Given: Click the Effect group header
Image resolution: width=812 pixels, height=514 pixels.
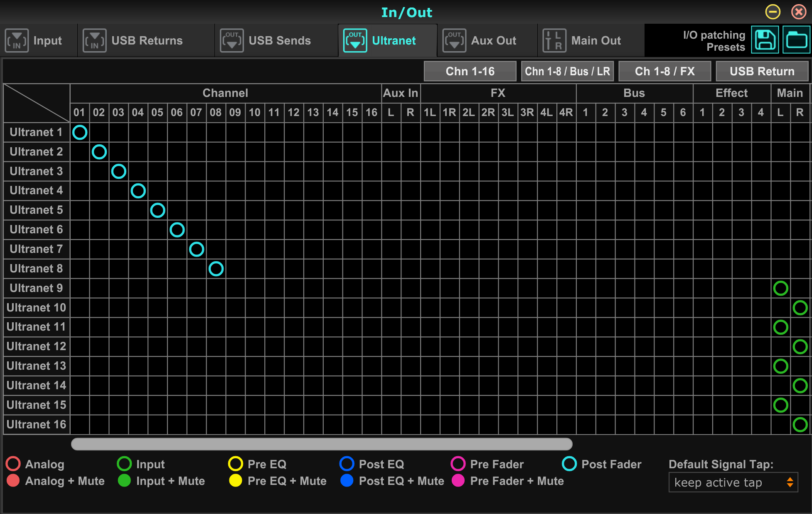Looking at the screenshot, I should point(732,93).
